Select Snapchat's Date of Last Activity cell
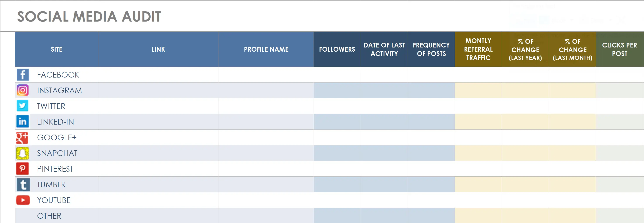Screen dimensions: 644x223 pyautogui.click(x=384, y=153)
